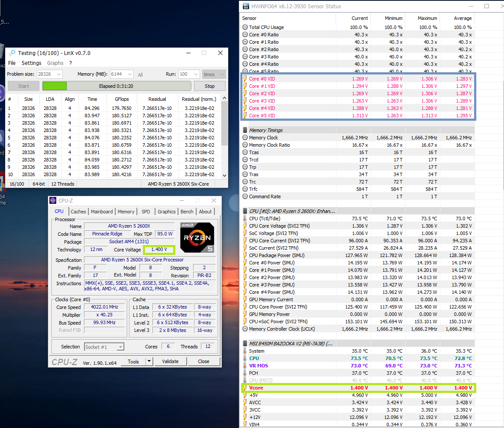Image resolution: width=504 pixels, height=428 pixels.
Task: Click the LinX results scrollbar up arrow
Action: point(224,98)
